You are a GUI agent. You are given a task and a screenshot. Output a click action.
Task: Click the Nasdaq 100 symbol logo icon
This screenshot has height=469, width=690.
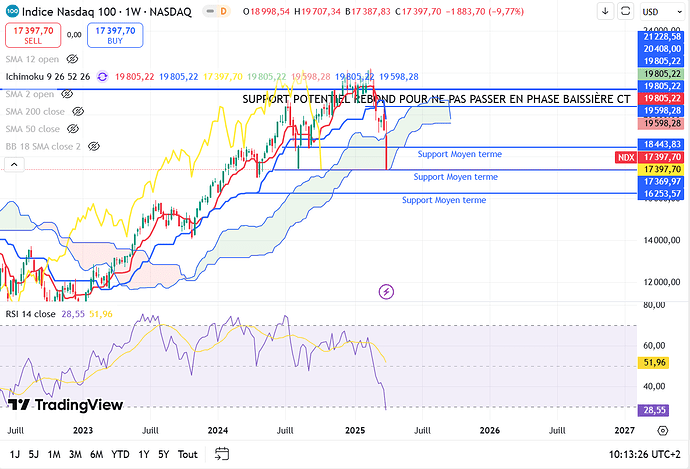point(12,11)
